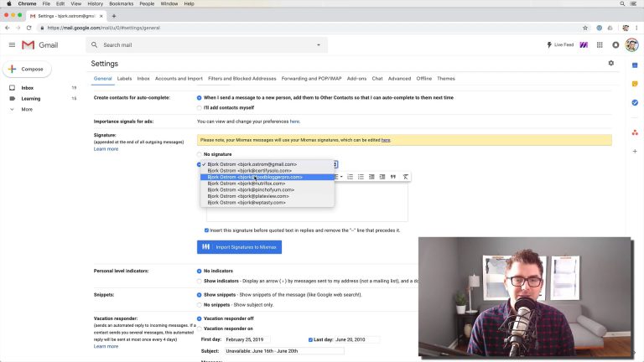Choose bjork@wptasty.com in signature dropdown
This screenshot has height=362, width=644.
point(267,202)
